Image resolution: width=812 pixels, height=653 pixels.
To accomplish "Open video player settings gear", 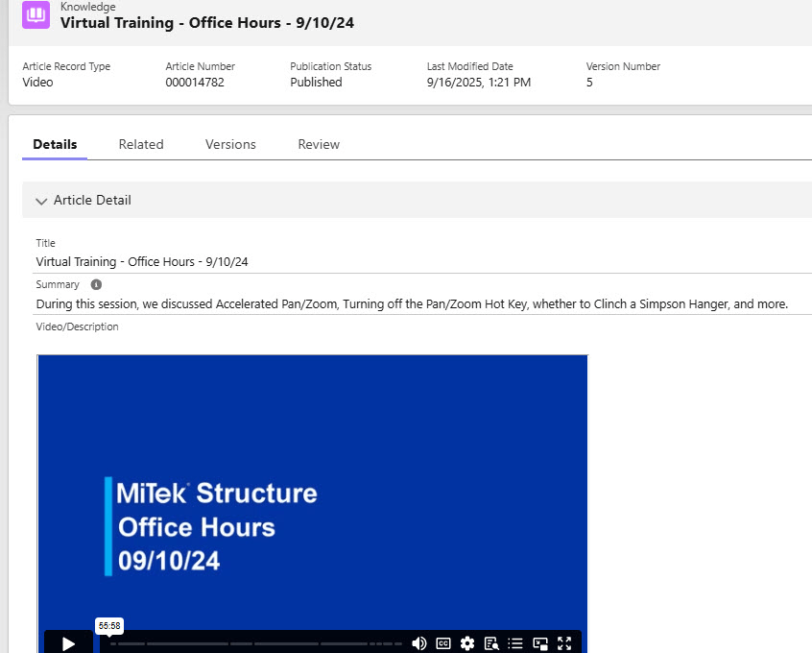I will pyautogui.click(x=467, y=643).
